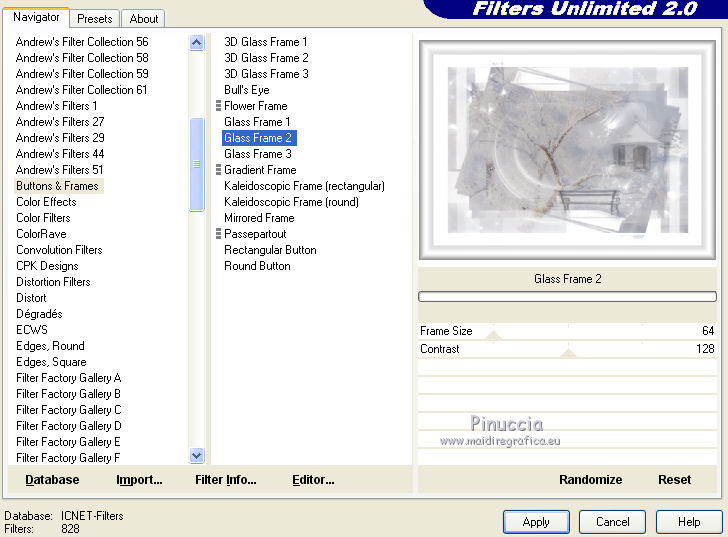Open the About tab
728x537 pixels.
click(x=144, y=19)
